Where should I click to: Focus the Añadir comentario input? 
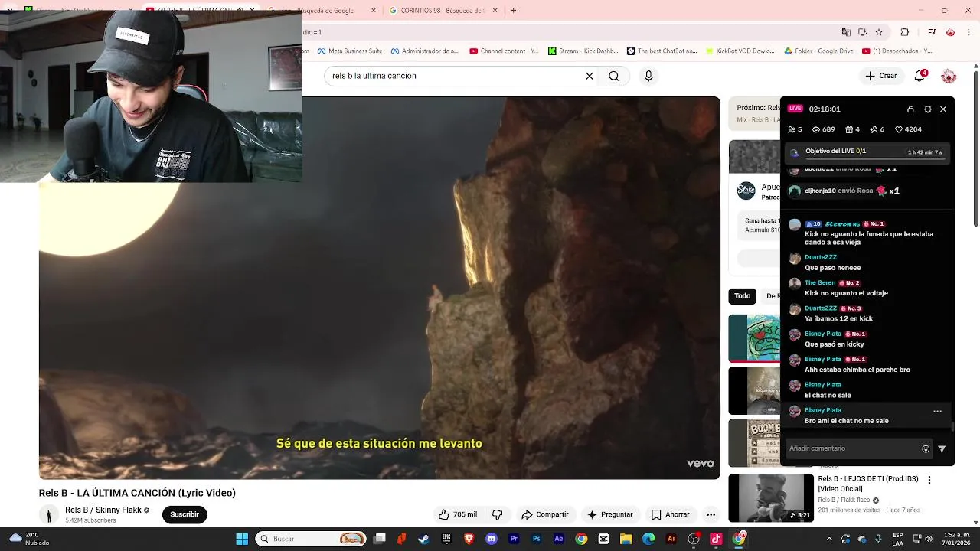point(852,448)
